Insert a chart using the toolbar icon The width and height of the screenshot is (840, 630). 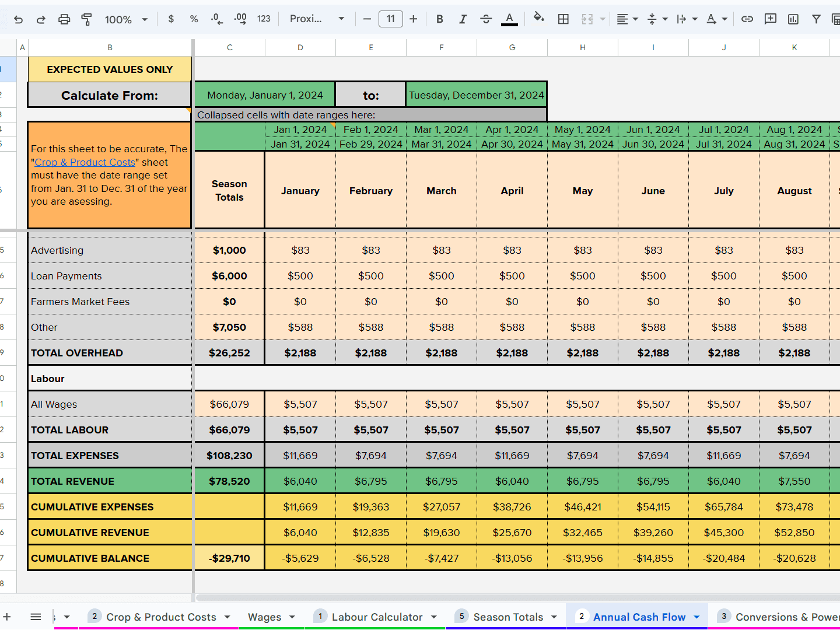[793, 19]
